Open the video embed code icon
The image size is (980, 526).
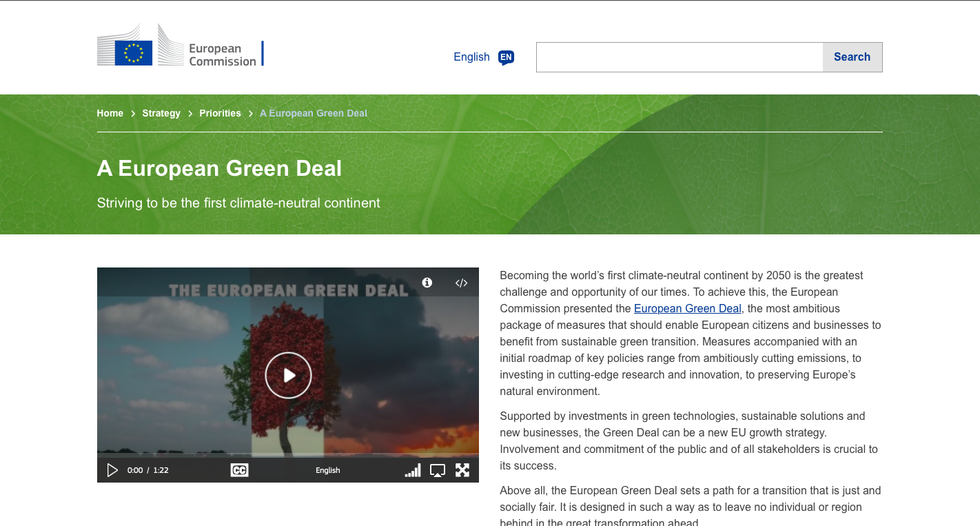[462, 283]
